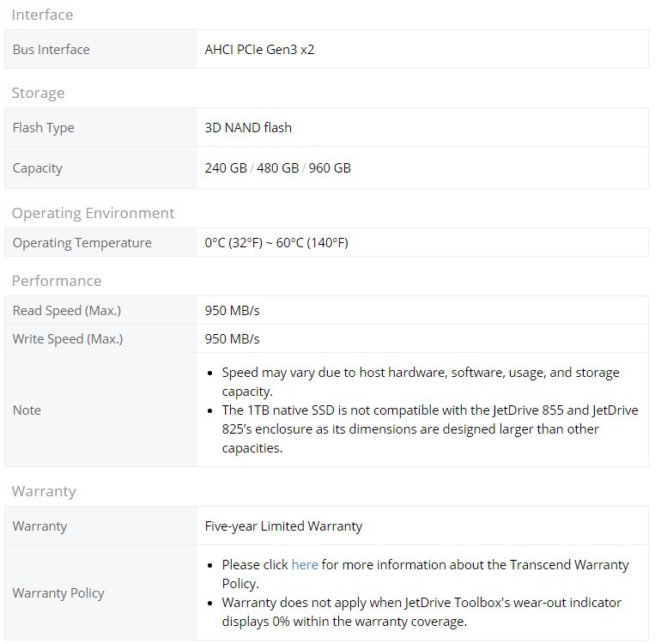Click the 1TB native SSD compatibility note
The image size is (655, 644).
point(430,429)
